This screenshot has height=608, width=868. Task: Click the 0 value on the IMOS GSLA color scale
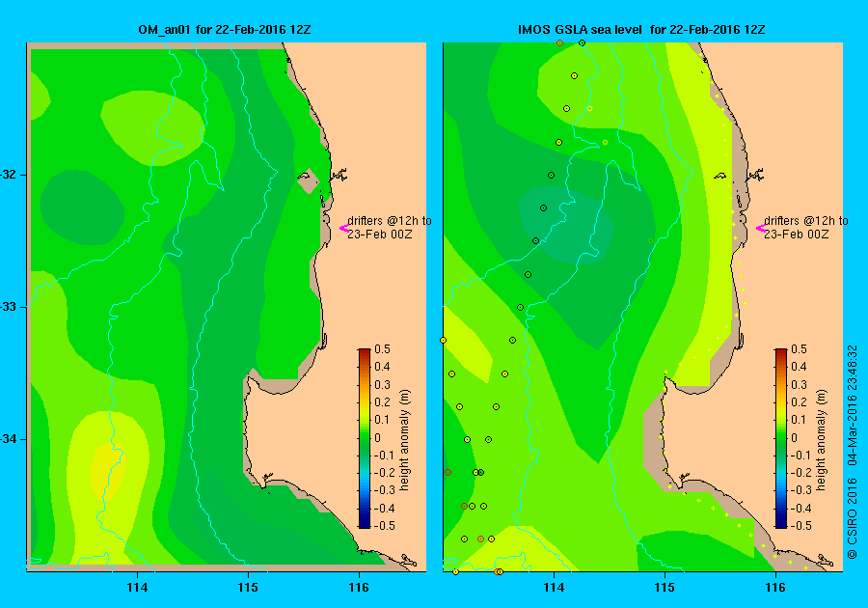pyautogui.click(x=794, y=437)
